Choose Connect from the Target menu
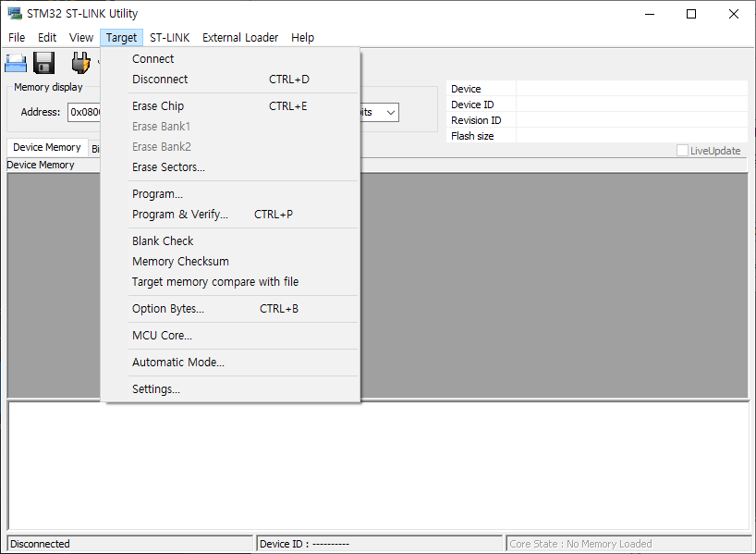This screenshot has width=756, height=554. pyautogui.click(x=230, y=59)
